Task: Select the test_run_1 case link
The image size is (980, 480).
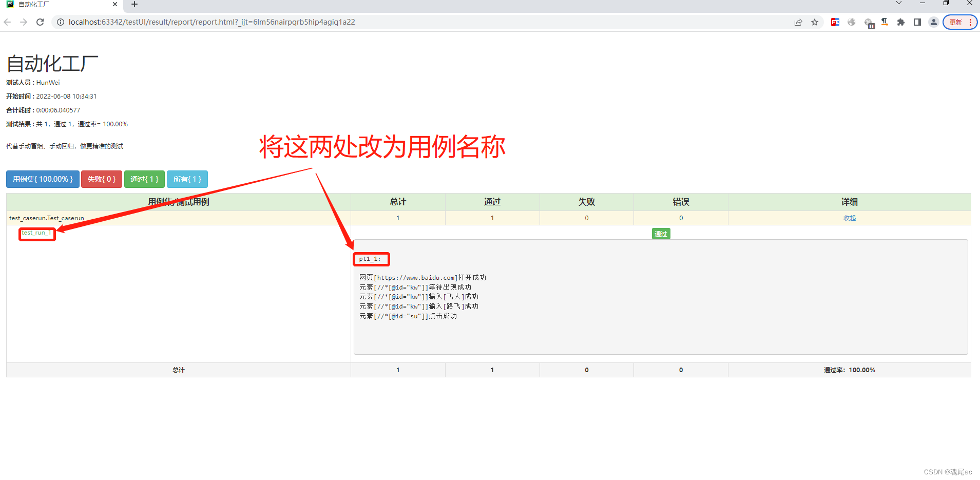Action: tap(36, 233)
